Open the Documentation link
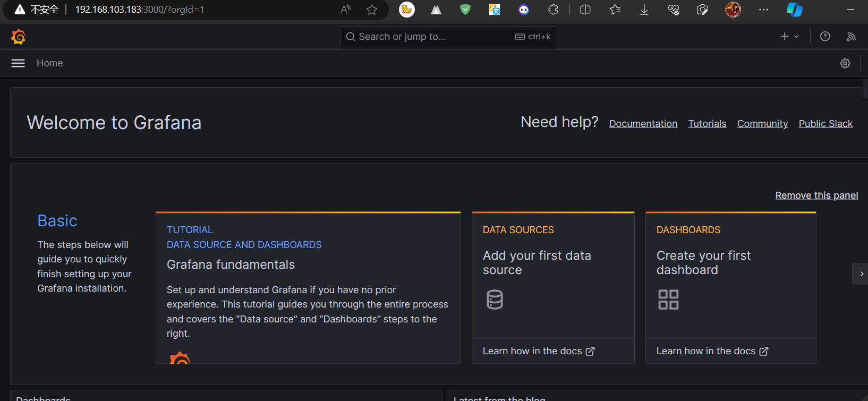 tap(643, 124)
